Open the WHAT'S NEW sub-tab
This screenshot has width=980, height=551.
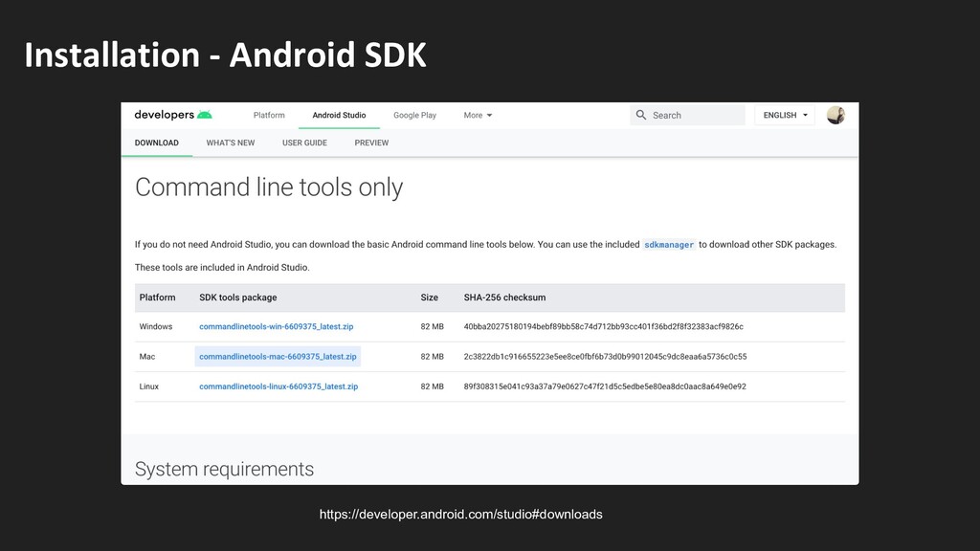pos(231,143)
